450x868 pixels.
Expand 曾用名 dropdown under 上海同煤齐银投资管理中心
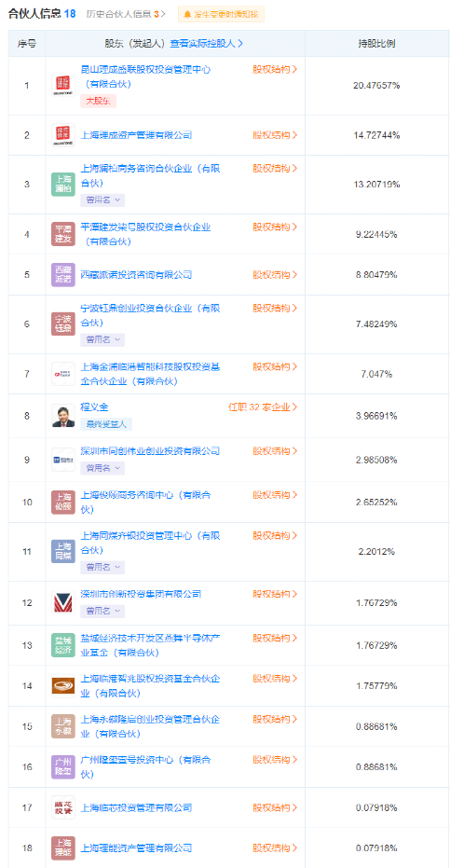pos(102,567)
